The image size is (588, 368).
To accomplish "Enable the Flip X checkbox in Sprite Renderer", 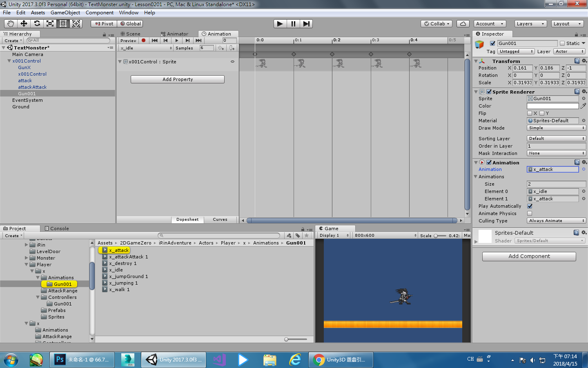I will [x=530, y=113].
